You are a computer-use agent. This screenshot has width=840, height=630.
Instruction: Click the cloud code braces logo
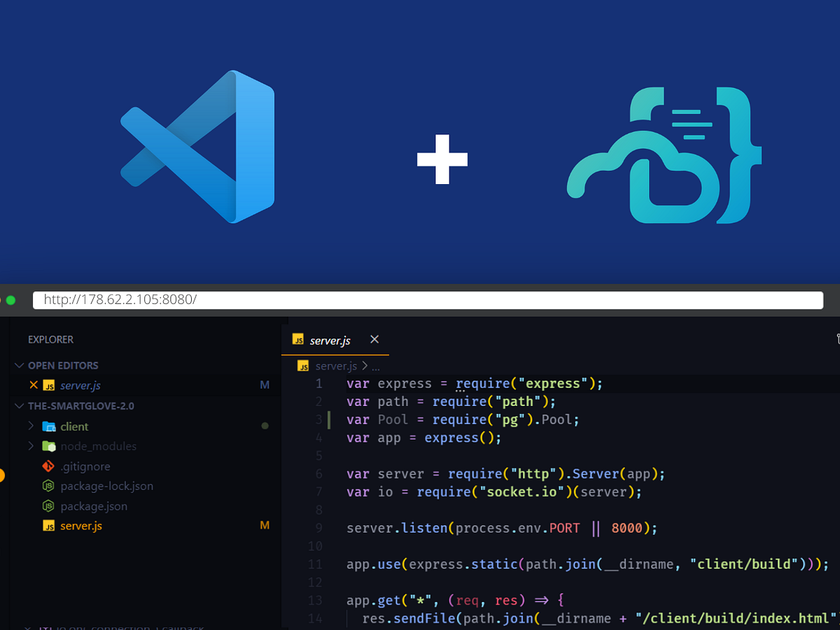(663, 155)
